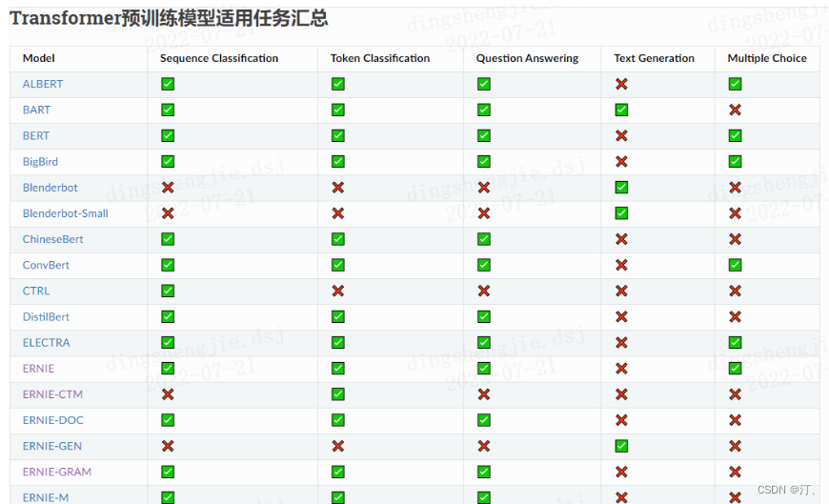Click CTRL's Token Classification red cross
The image size is (829, 504).
(x=338, y=291)
